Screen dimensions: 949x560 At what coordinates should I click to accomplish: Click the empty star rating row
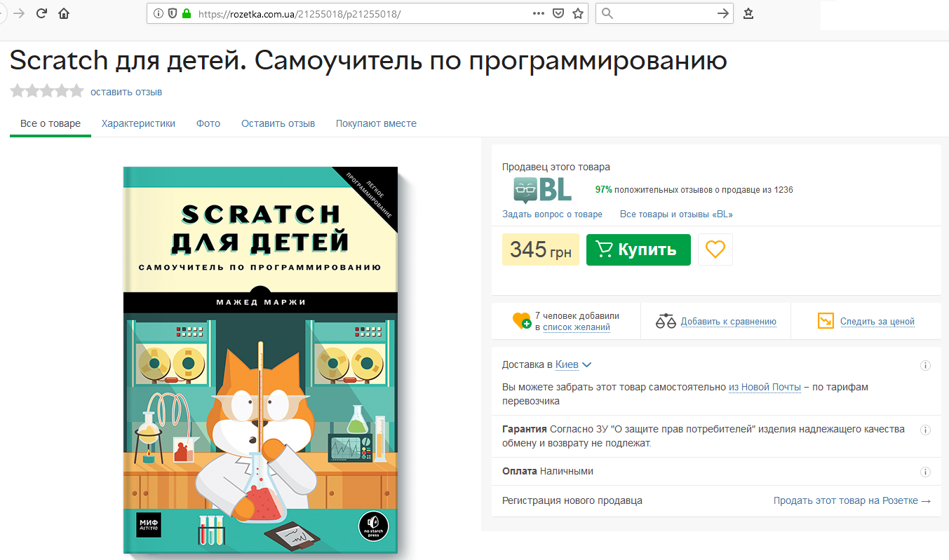coord(47,91)
